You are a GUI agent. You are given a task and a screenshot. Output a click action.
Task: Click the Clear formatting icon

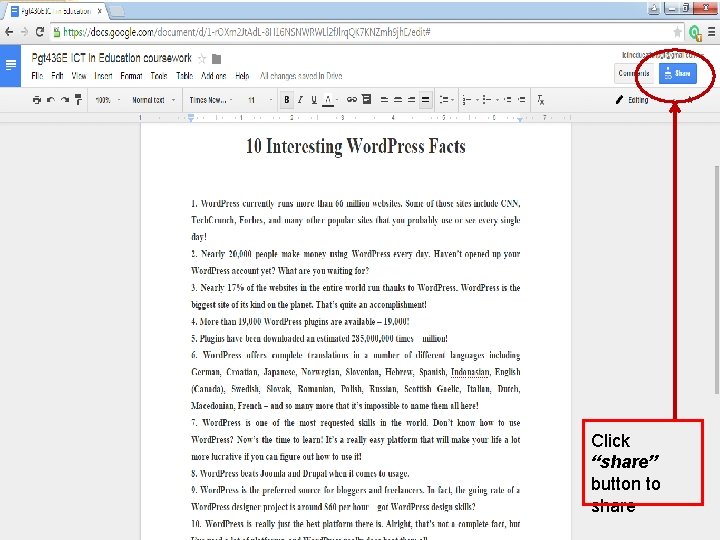(x=540, y=100)
